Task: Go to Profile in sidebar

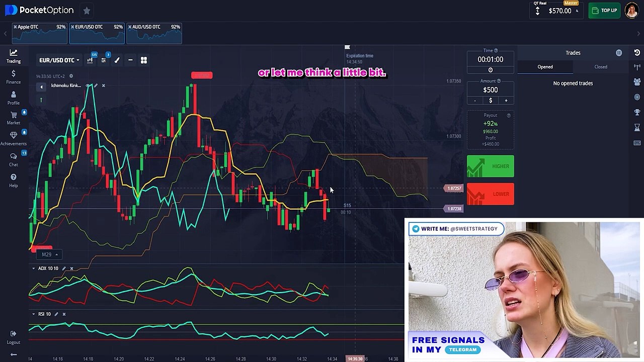Action: [x=14, y=98]
